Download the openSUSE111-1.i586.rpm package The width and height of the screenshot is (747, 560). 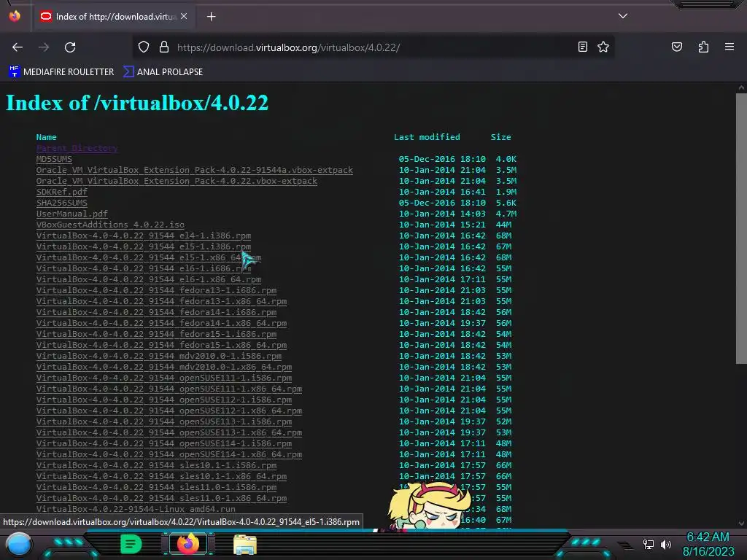[164, 378]
